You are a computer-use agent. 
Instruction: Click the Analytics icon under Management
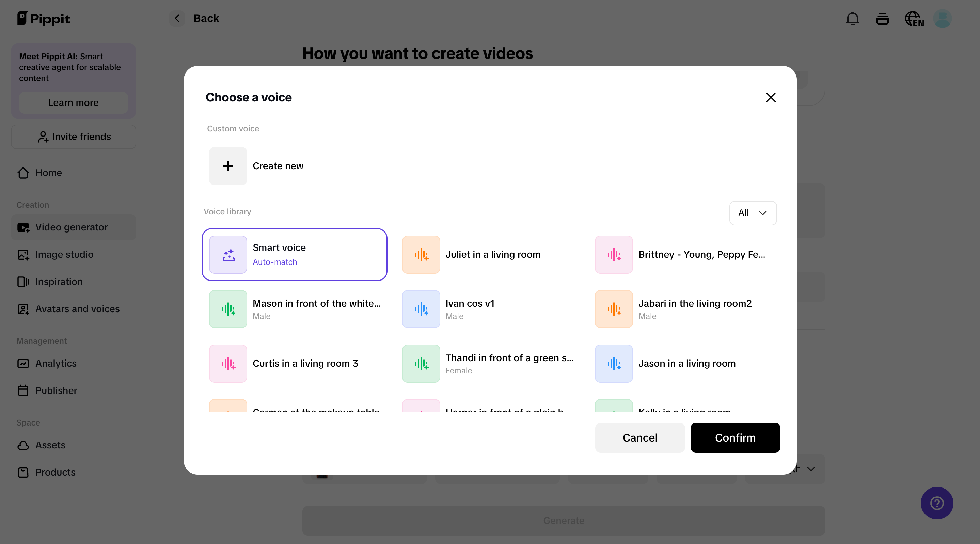(x=23, y=363)
